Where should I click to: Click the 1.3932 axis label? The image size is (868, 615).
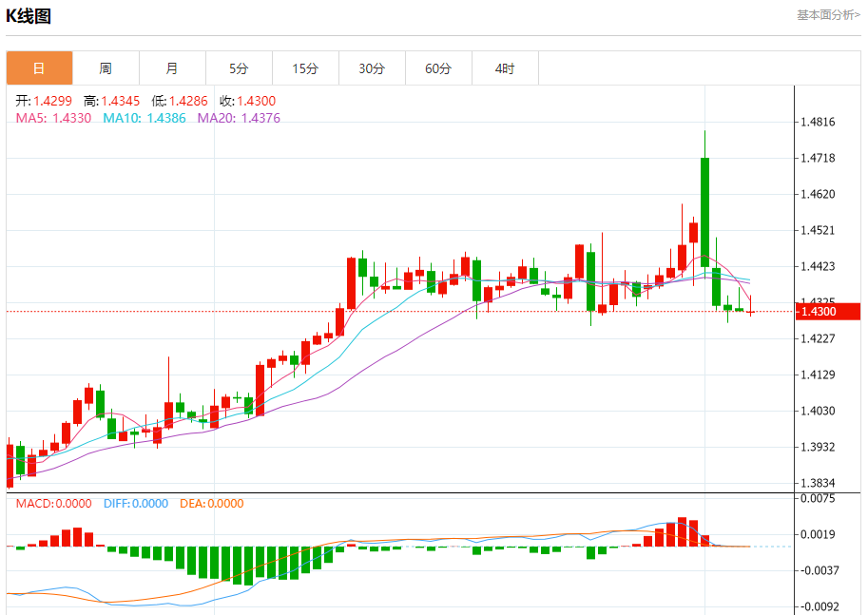(819, 447)
